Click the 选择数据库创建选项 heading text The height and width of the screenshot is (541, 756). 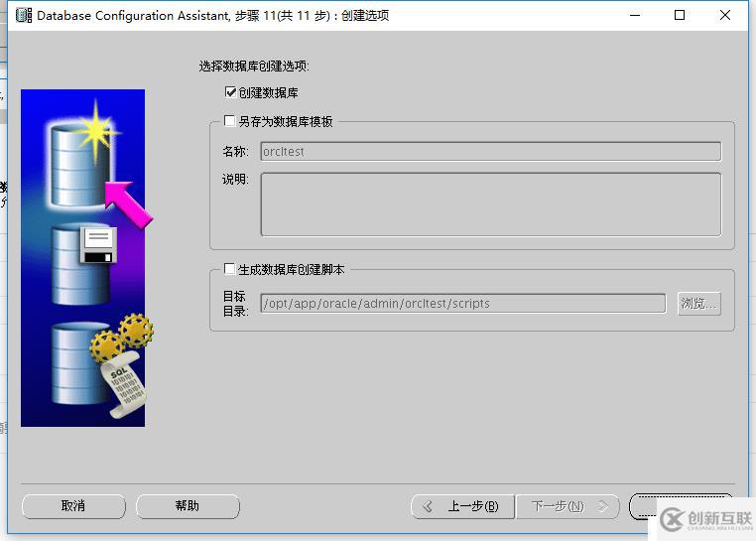pyautogui.click(x=254, y=67)
